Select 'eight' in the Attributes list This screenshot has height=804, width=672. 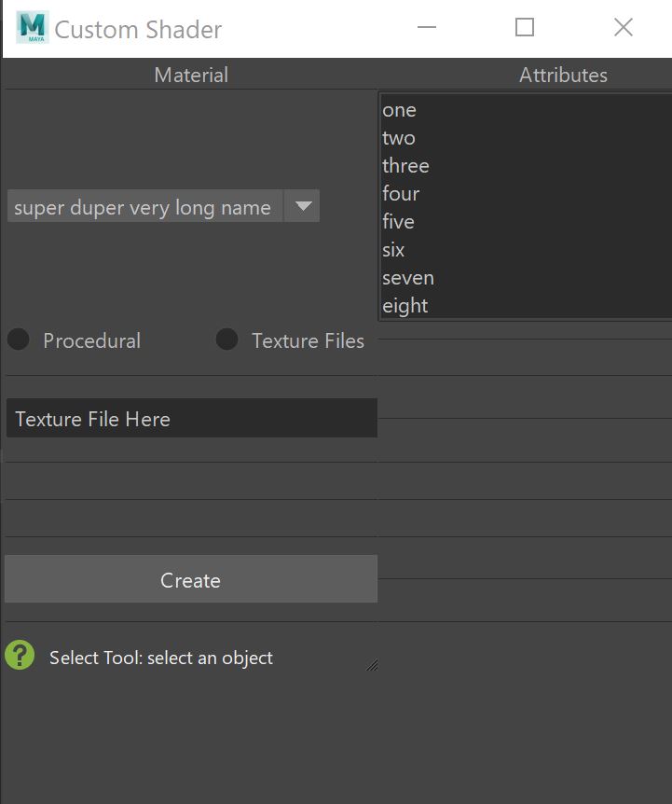[x=405, y=306]
